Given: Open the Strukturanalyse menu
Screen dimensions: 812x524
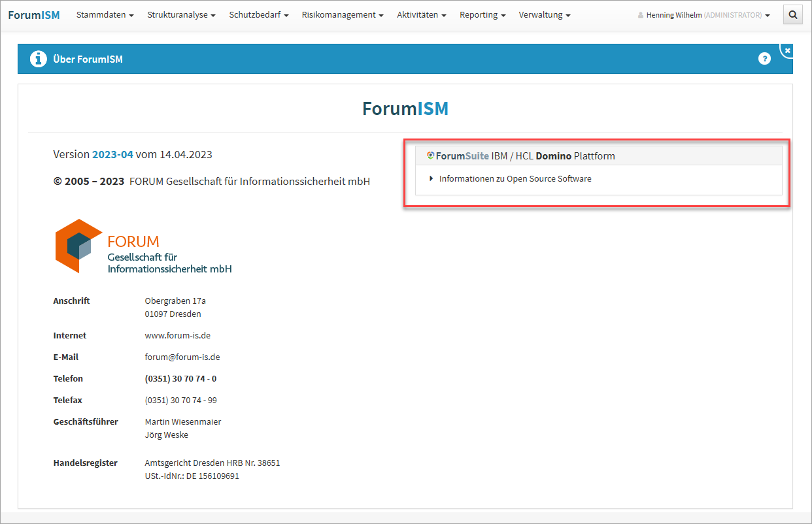Looking at the screenshot, I should pyautogui.click(x=181, y=14).
